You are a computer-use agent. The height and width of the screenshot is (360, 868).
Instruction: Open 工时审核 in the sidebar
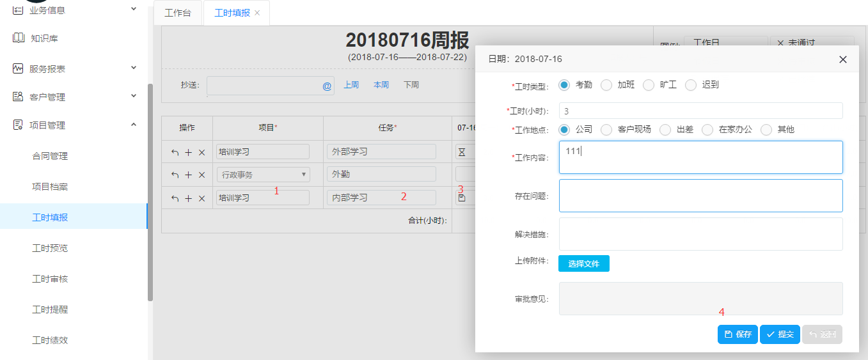point(50,279)
